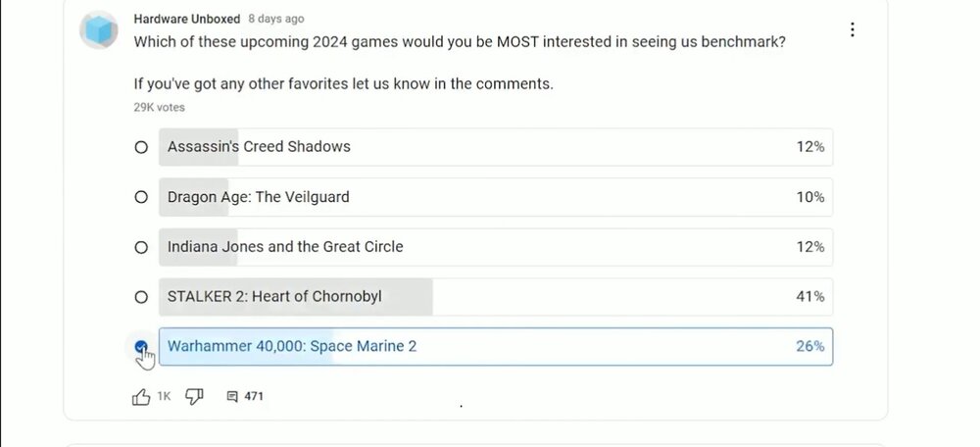Deselect Warhammer 40,000: Space Marine 2 radio

(141, 346)
